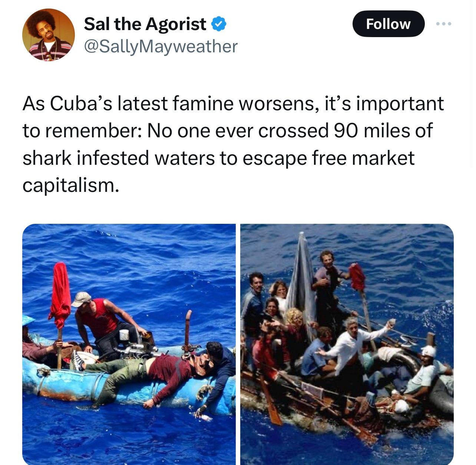Click the word 'capitalism' in the tweet

[x=68, y=185]
